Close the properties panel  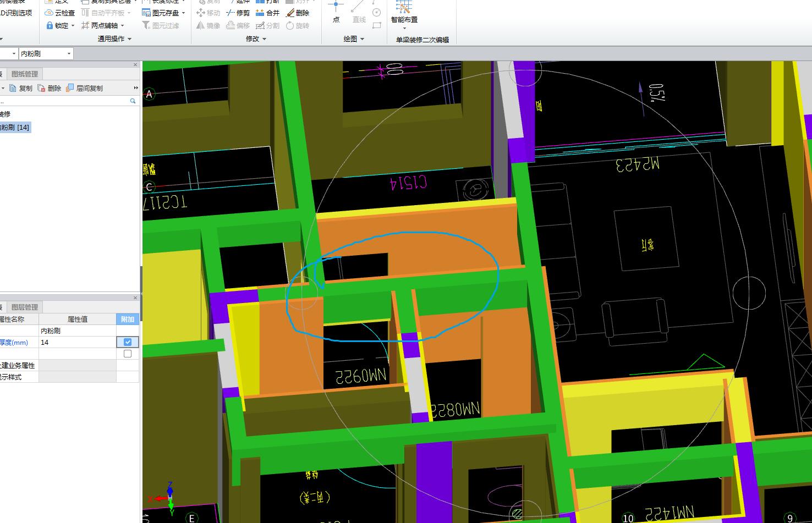click(135, 298)
